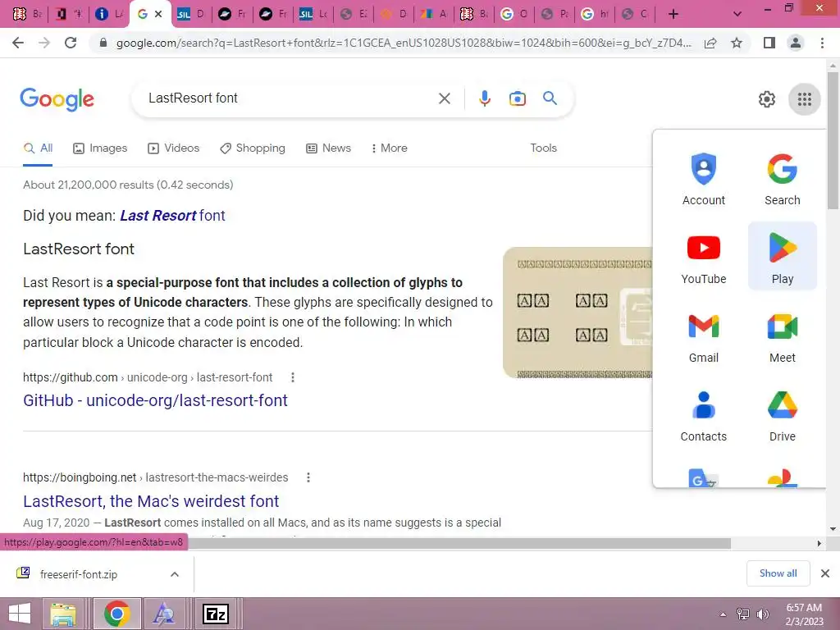Clear the search box with X
This screenshot has height=630, width=840.
pyautogui.click(x=444, y=98)
